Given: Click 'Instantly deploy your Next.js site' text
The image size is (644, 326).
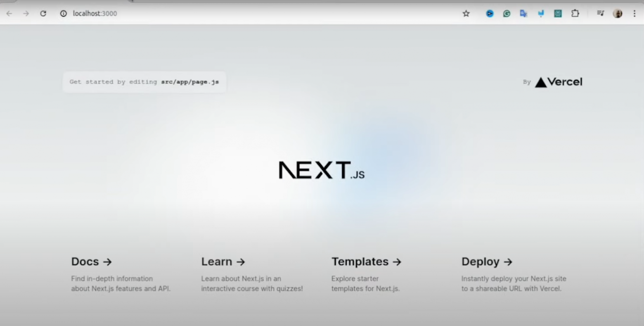Looking at the screenshot, I should [514, 278].
